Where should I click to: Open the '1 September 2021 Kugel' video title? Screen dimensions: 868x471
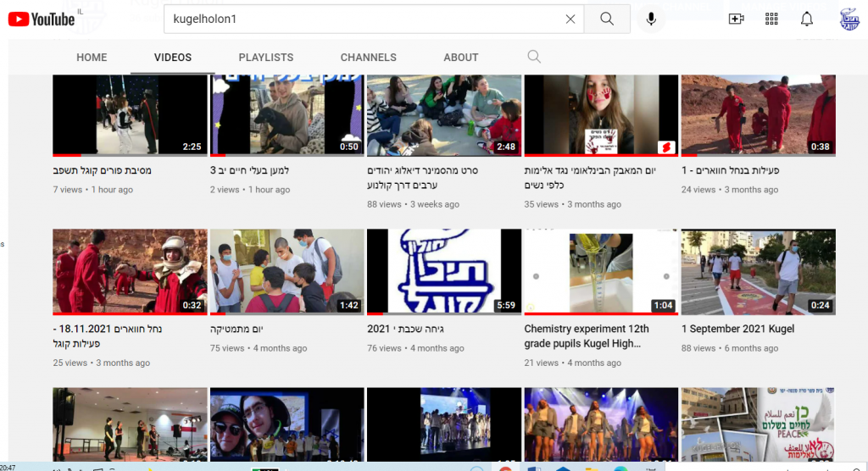coord(737,329)
